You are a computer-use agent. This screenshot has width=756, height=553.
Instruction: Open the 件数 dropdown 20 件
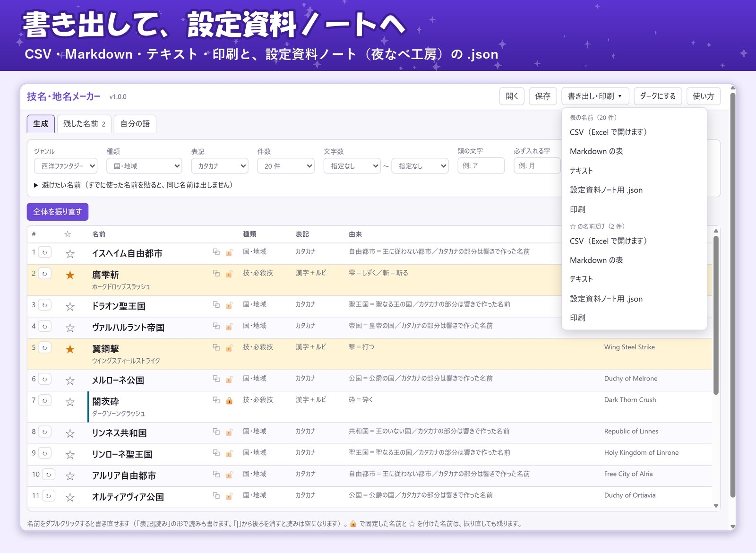click(x=286, y=166)
